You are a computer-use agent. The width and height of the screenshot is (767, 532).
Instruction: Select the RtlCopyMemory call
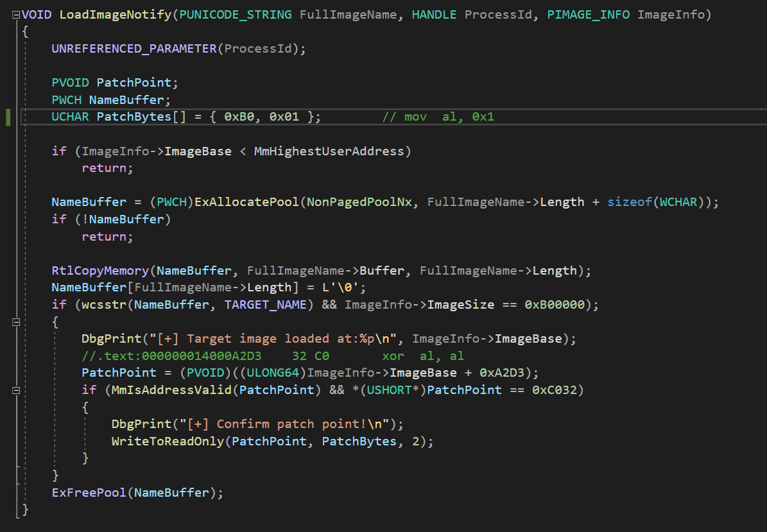[100, 270]
